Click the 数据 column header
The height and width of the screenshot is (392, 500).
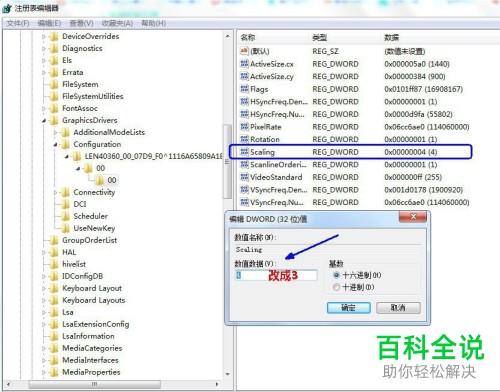[440, 38]
